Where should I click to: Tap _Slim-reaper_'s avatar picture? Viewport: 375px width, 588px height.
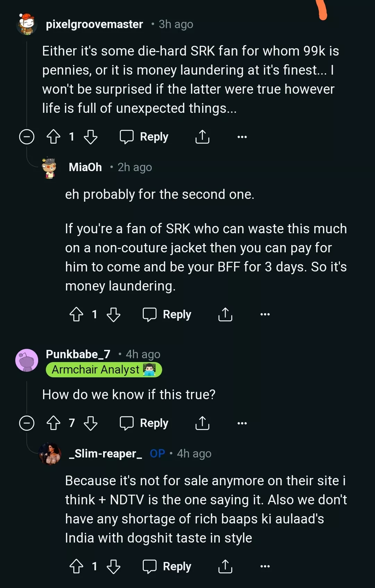50,454
